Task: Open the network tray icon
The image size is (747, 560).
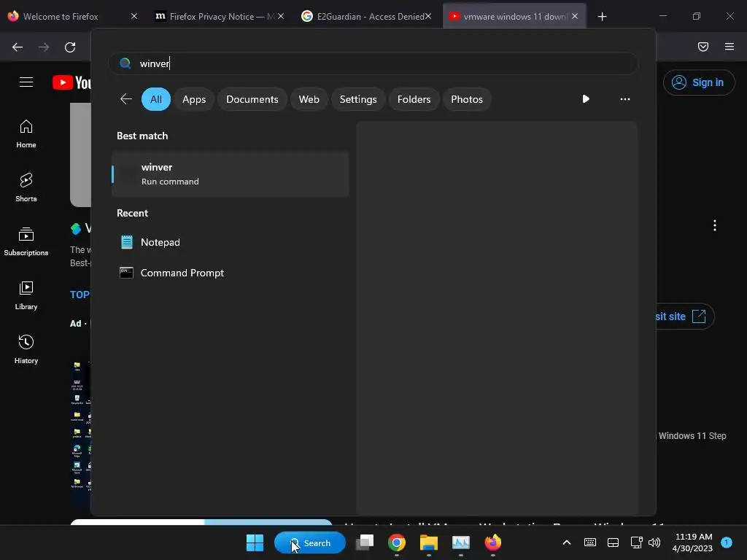Action: pos(636,542)
